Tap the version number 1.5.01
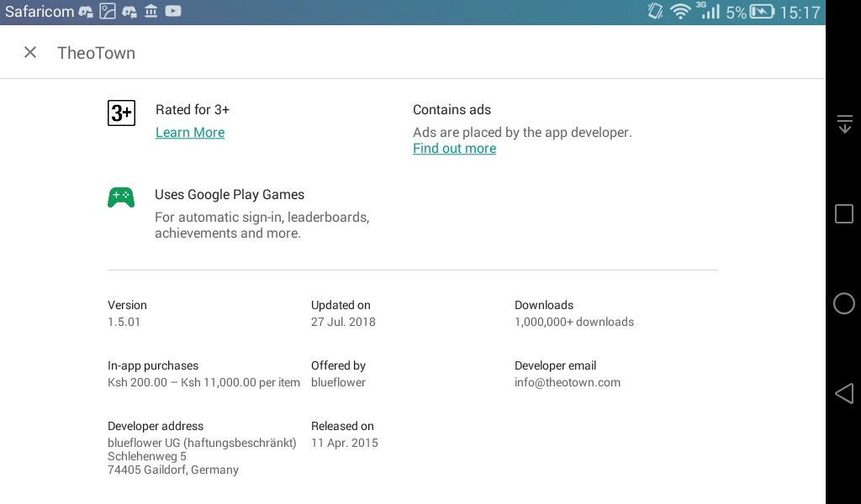Viewport: 861px width, 504px height. [x=124, y=322]
